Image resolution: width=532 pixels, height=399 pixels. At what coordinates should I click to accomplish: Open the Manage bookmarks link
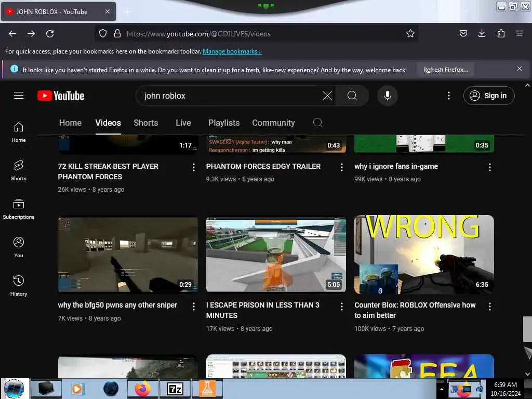[x=232, y=51]
